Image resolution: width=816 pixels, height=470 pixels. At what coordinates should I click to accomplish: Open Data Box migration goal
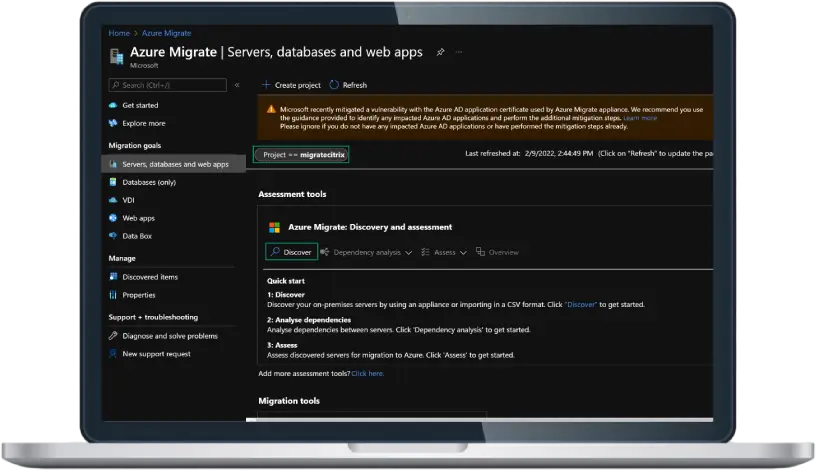(x=137, y=236)
